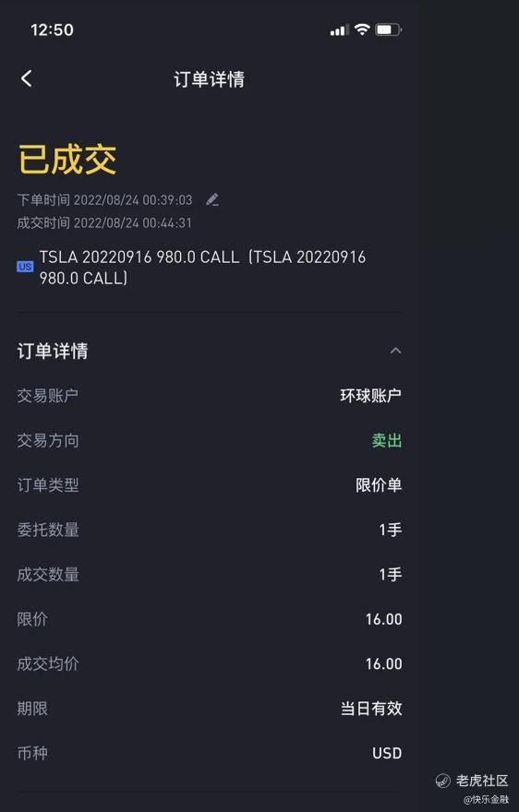
Task: Tap the 已成交 status heading
Action: coord(67,159)
